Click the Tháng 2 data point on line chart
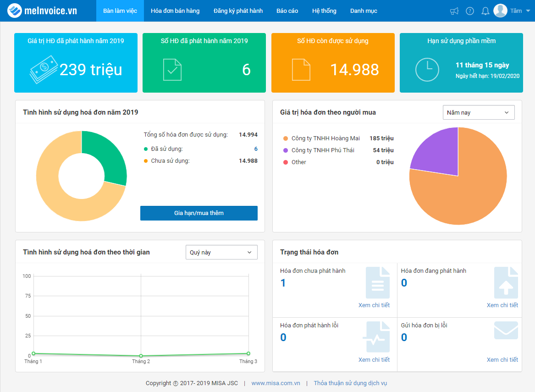The width and height of the screenshot is (535, 392). coord(141,356)
